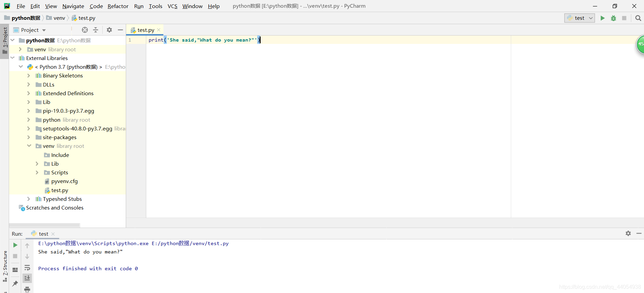The image size is (644, 293).
Task: Click 'Process finished with exit code 0' text
Action: tap(88, 269)
